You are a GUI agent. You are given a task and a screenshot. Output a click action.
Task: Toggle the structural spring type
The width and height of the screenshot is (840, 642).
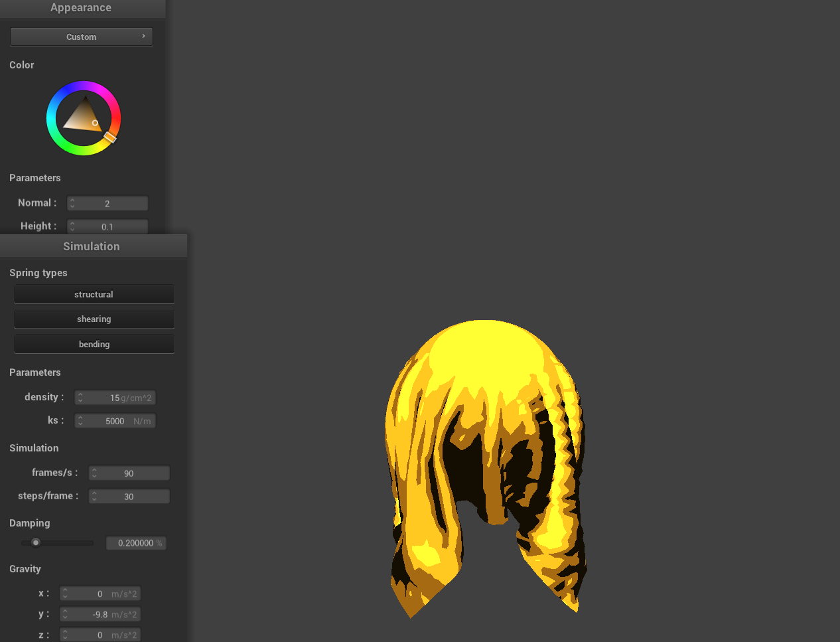94,294
